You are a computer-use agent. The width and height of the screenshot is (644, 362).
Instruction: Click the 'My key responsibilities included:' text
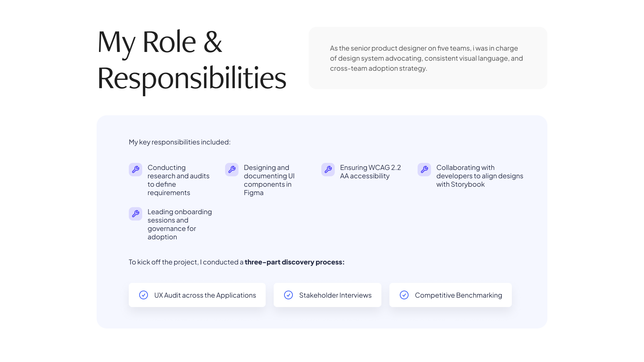[x=179, y=142]
